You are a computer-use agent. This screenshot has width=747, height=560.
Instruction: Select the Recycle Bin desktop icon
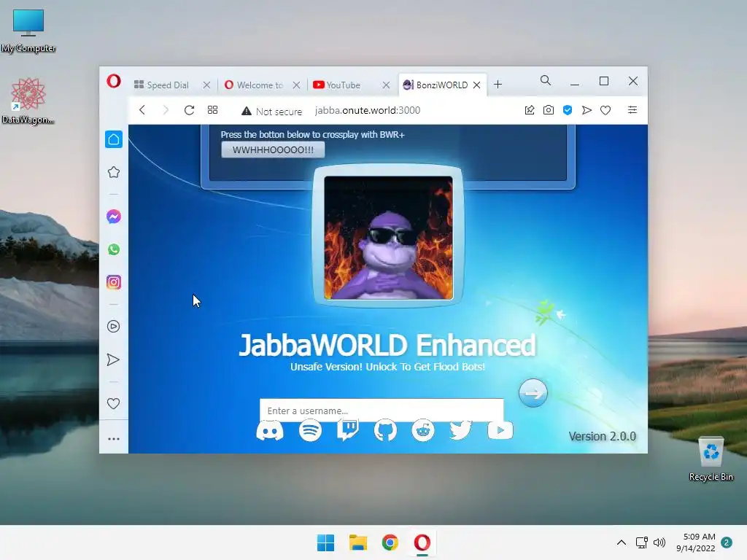click(x=711, y=459)
